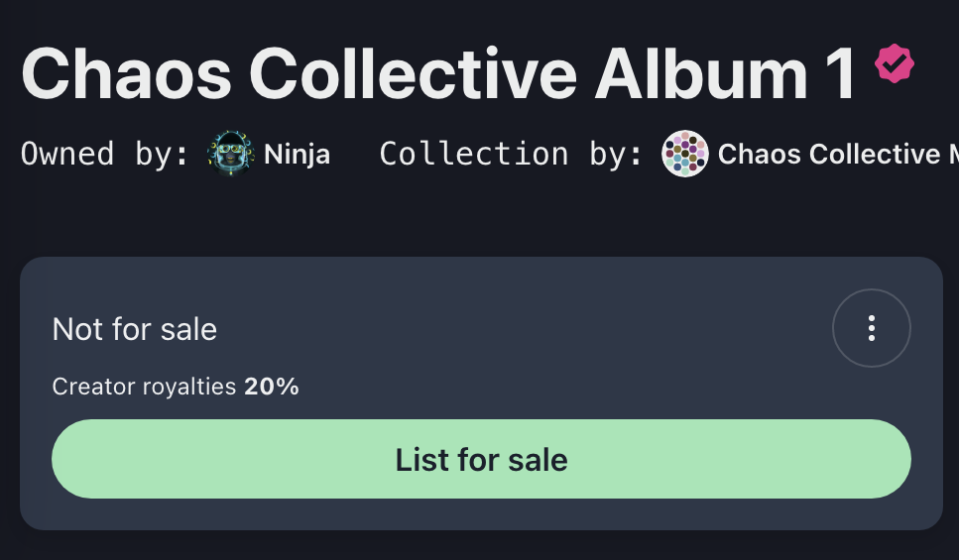The height and width of the screenshot is (560, 959).
Task: Click the bold 20% royalty value
Action: point(272,387)
